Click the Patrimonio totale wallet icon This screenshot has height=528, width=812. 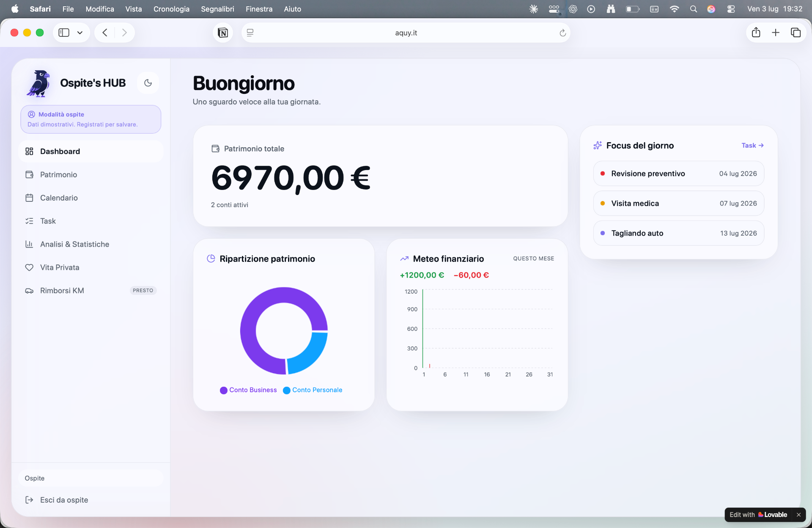tap(215, 148)
